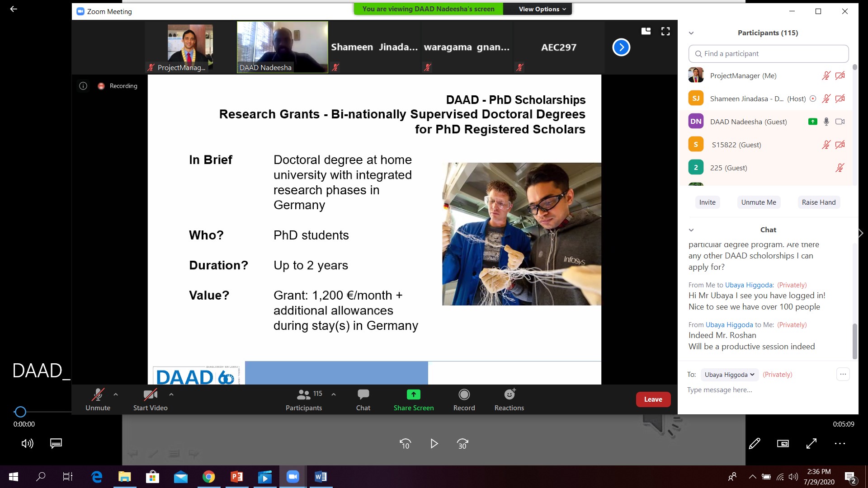Open mini view (picture-in-picture) icon
The width and height of the screenshot is (868, 488).
point(783,444)
